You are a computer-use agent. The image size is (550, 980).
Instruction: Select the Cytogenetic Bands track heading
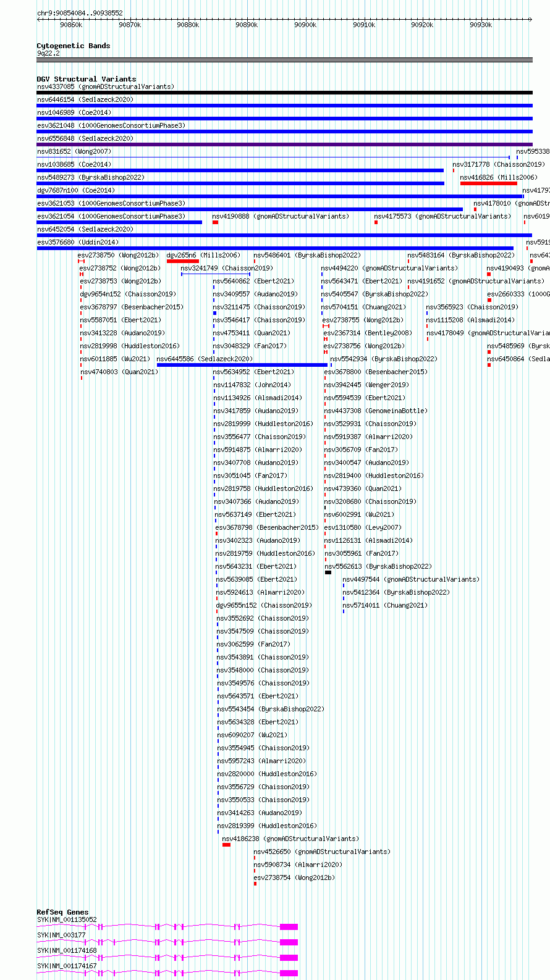tap(74, 46)
